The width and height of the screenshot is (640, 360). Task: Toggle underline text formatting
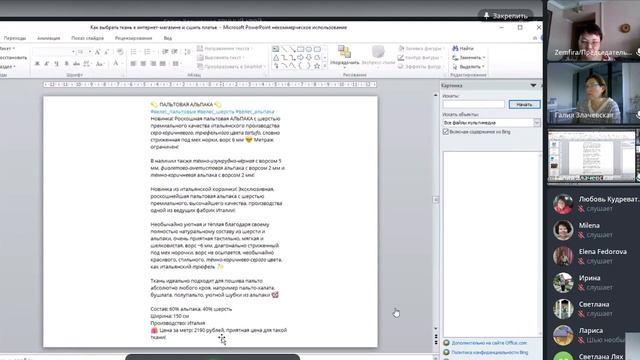(56, 64)
